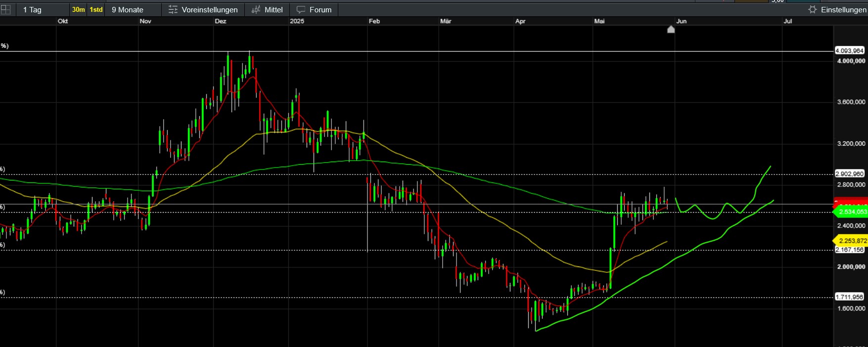The height and width of the screenshot is (347, 868).
Task: Click the 1.600,000 axis value
Action: [851, 308]
